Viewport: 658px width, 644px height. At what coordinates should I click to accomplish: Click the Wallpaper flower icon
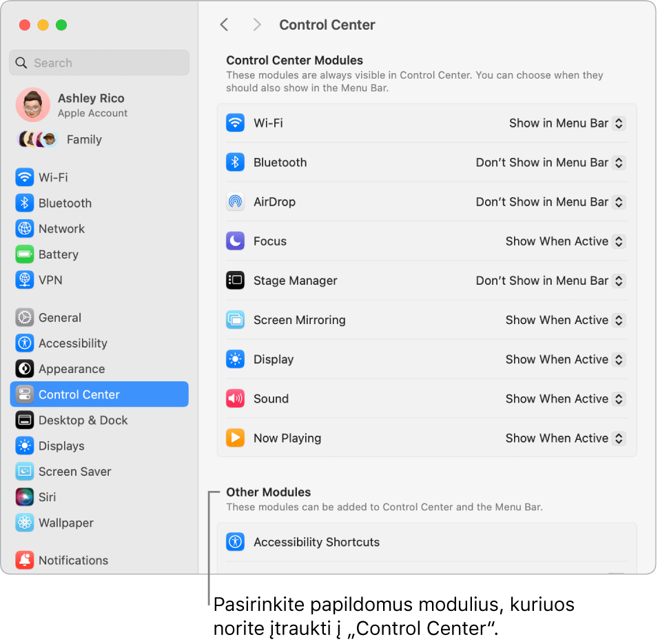[x=24, y=522]
